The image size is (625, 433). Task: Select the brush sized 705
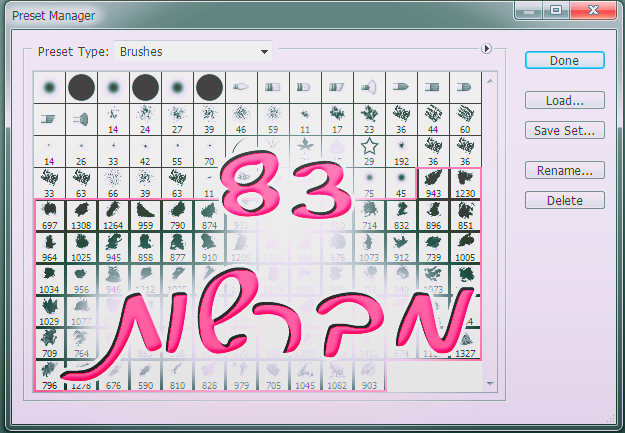273,376
